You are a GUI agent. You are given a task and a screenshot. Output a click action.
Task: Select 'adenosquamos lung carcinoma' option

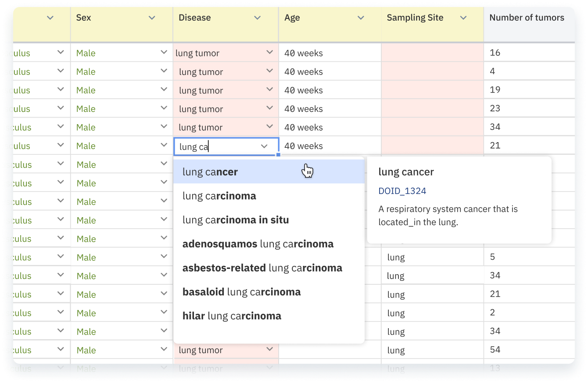pos(258,244)
